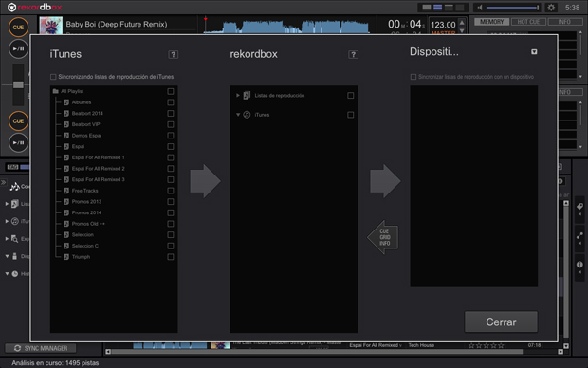
Task: Close the dialog with Cerrar button
Action: click(501, 322)
